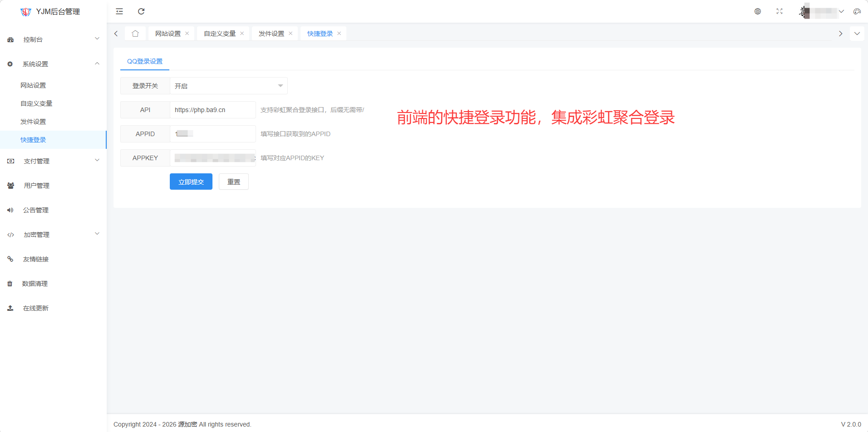Click into the API URL input field
This screenshot has height=432, width=868.
pos(212,110)
